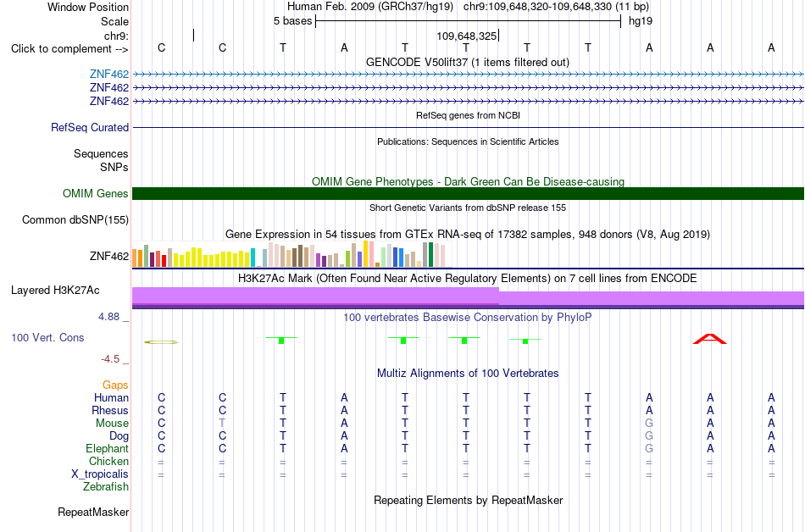
Task: Click 'Publications: Sequences in Scientific Articles' title
Action: 468,141
